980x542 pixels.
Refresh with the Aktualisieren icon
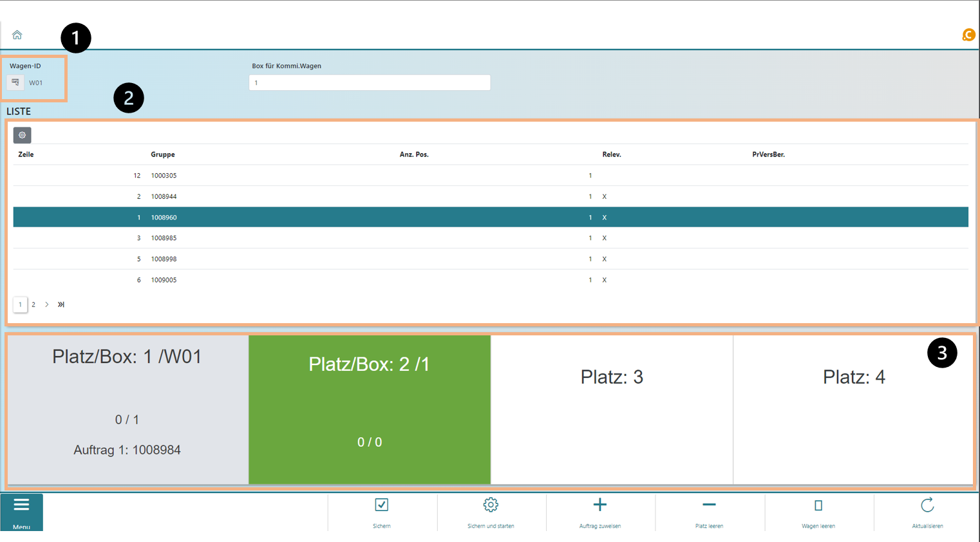tap(927, 505)
